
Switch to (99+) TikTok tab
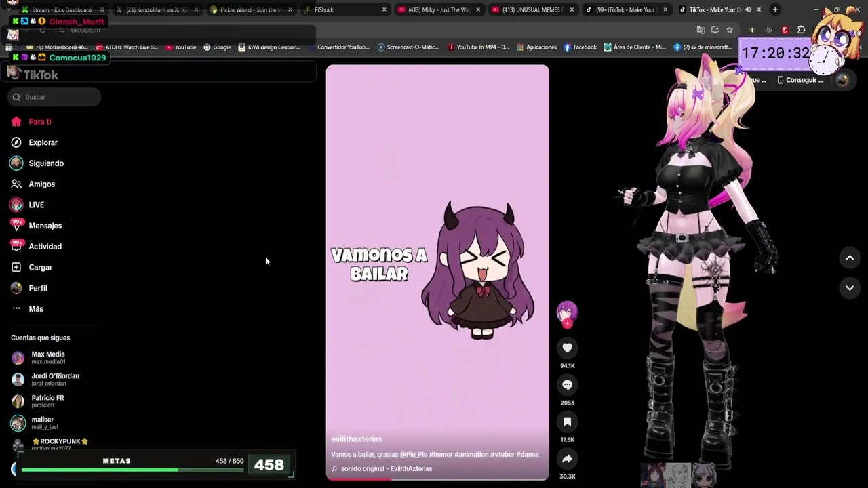coord(627,10)
